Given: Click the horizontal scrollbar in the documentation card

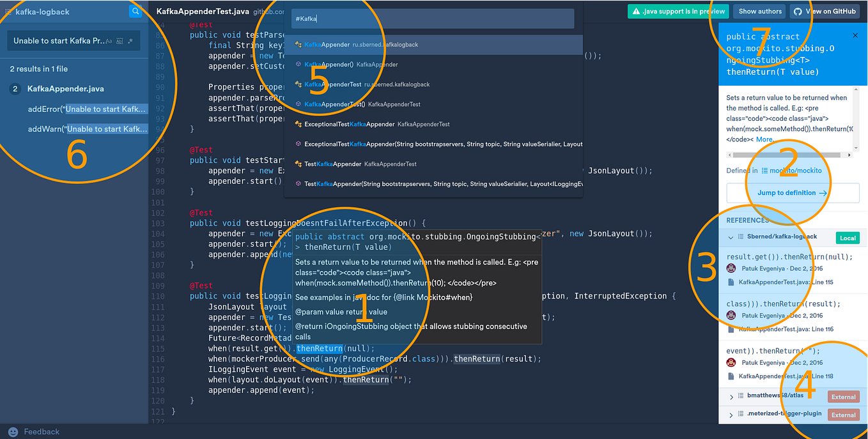Looking at the screenshot, I should tap(787, 153).
